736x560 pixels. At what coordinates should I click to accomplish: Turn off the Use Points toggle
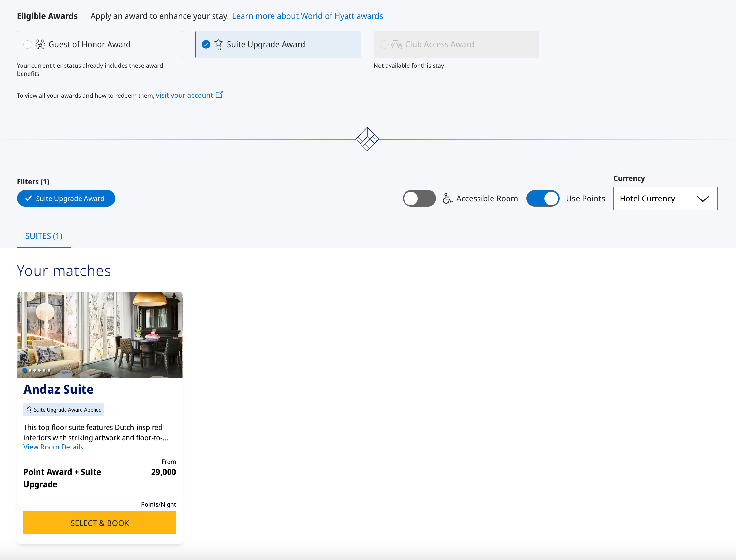(x=542, y=199)
